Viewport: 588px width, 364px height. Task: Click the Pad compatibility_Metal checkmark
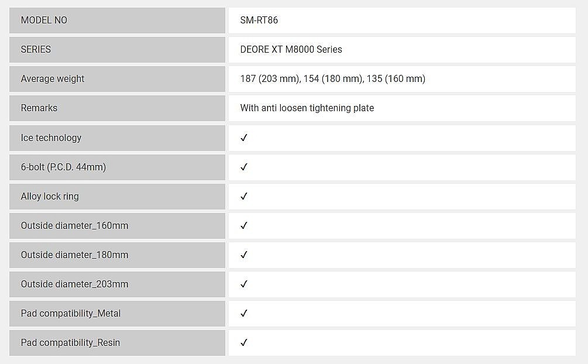click(244, 313)
